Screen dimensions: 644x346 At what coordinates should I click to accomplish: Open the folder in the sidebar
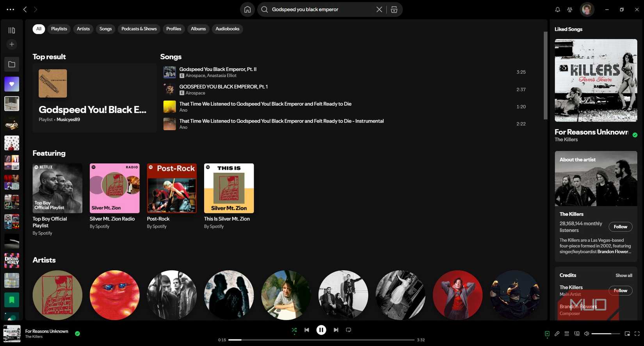click(12, 64)
